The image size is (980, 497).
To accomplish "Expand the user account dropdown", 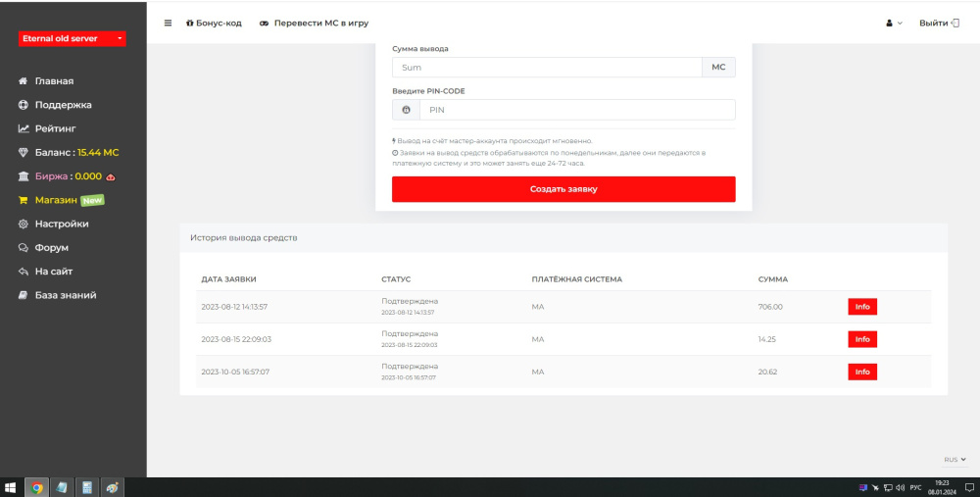I will 893,23.
